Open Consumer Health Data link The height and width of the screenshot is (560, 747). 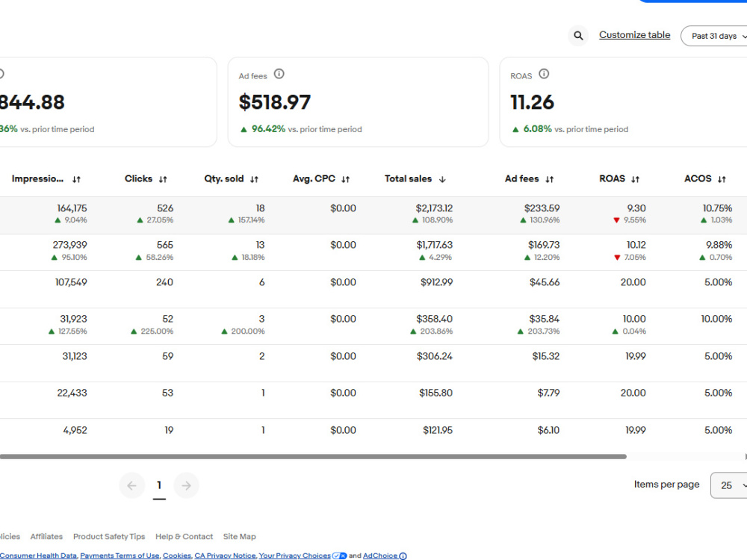click(38, 556)
